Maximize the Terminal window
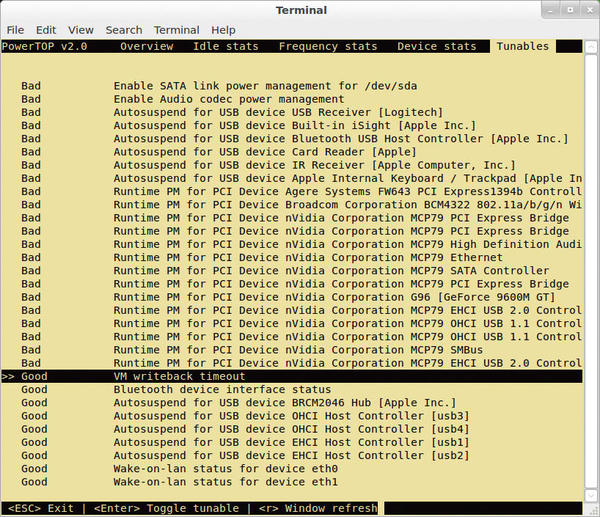The image size is (600, 517). (x=570, y=10)
